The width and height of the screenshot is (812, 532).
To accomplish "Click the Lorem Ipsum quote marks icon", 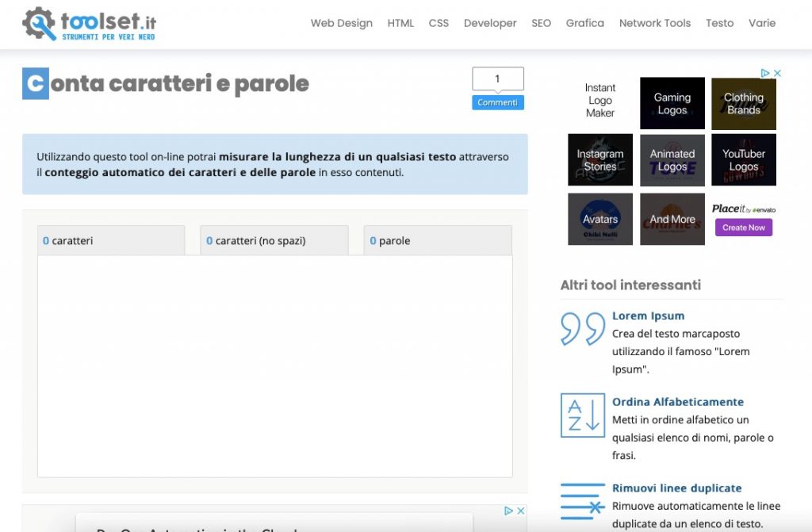I will 583,329.
